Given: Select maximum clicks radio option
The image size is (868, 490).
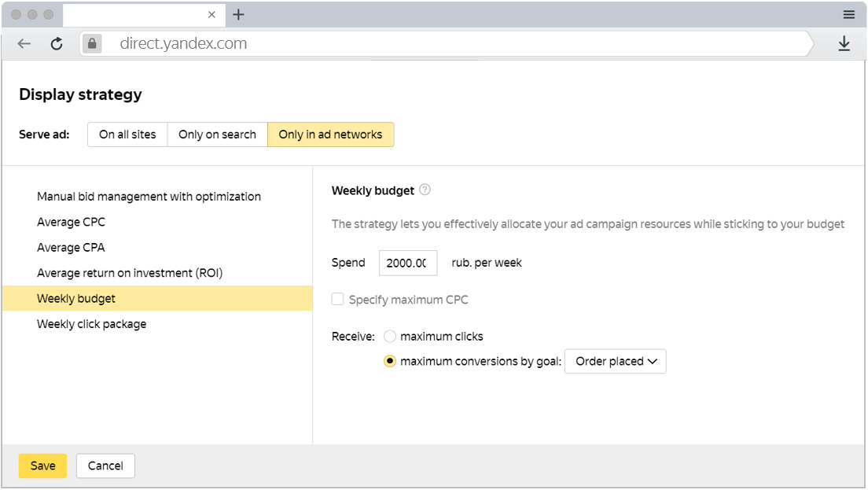Looking at the screenshot, I should [390, 337].
